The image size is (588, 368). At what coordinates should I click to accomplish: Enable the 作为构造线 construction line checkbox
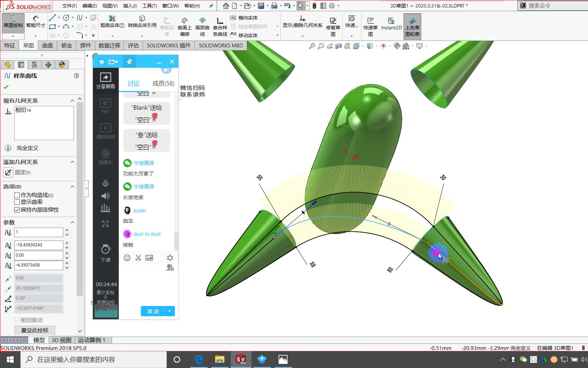[17, 195]
